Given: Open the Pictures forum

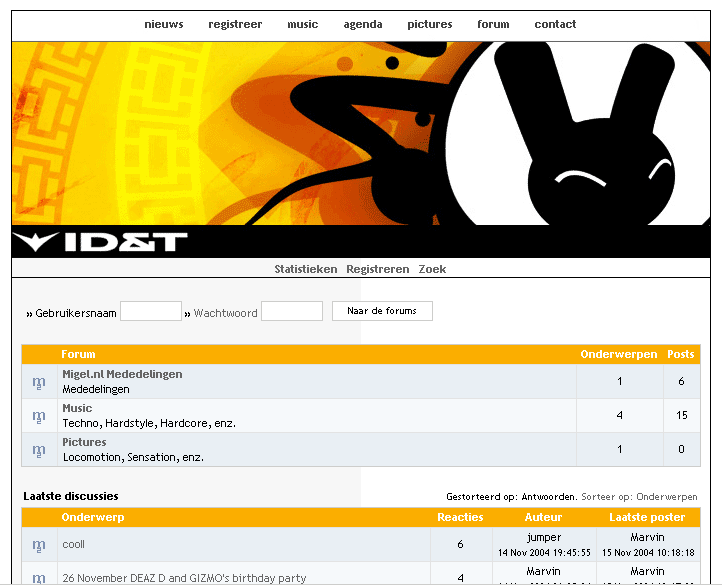Looking at the screenshot, I should coord(84,442).
